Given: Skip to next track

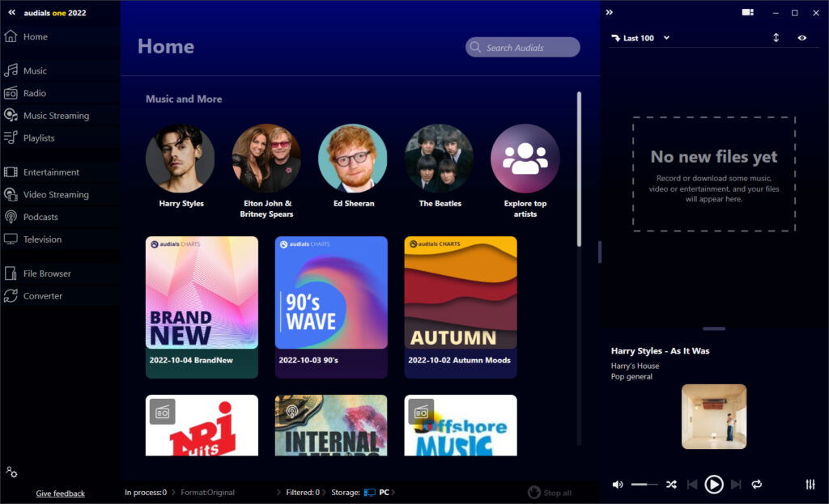Looking at the screenshot, I should tap(736, 485).
